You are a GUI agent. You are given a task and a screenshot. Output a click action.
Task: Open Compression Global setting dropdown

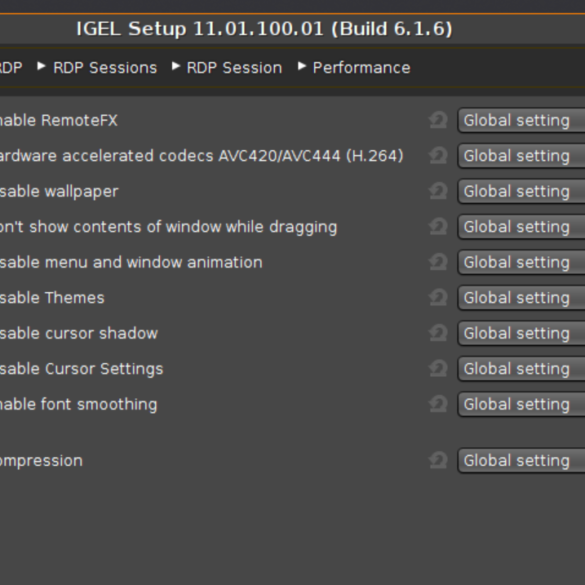click(x=521, y=460)
